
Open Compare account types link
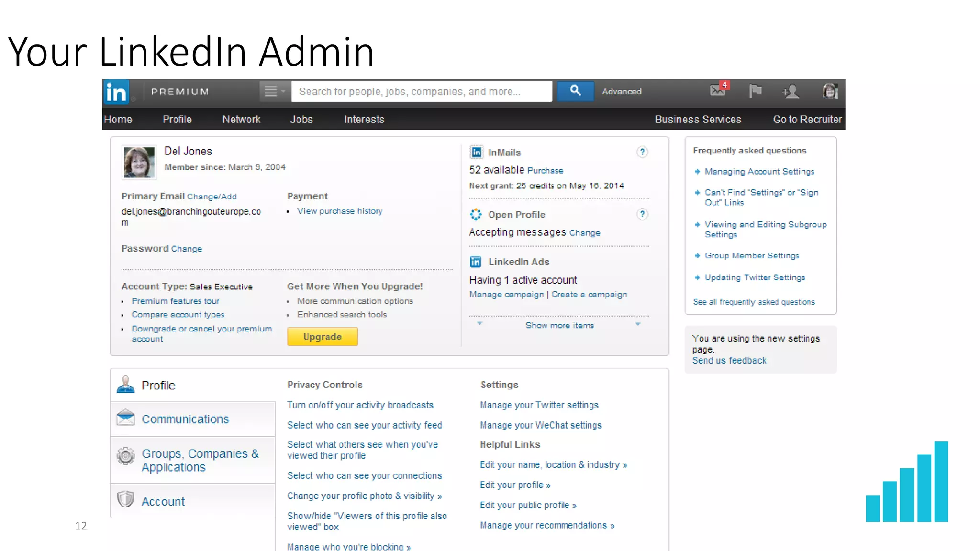pyautogui.click(x=178, y=314)
